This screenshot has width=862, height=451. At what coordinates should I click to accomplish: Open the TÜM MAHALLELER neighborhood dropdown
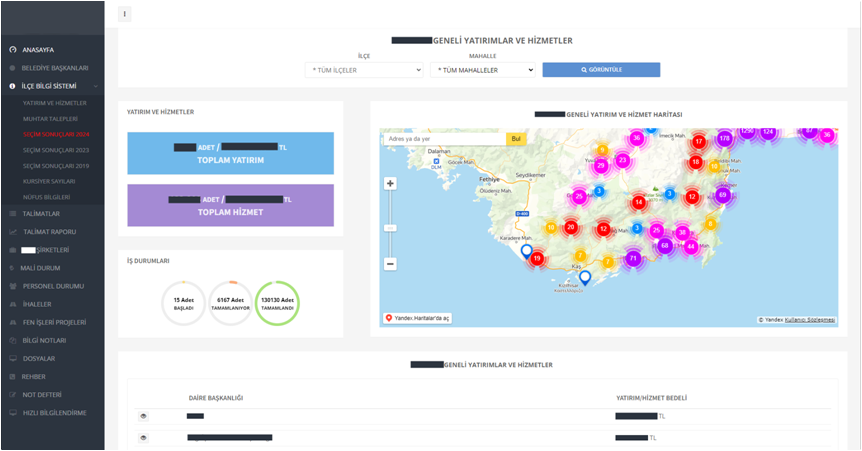click(483, 70)
